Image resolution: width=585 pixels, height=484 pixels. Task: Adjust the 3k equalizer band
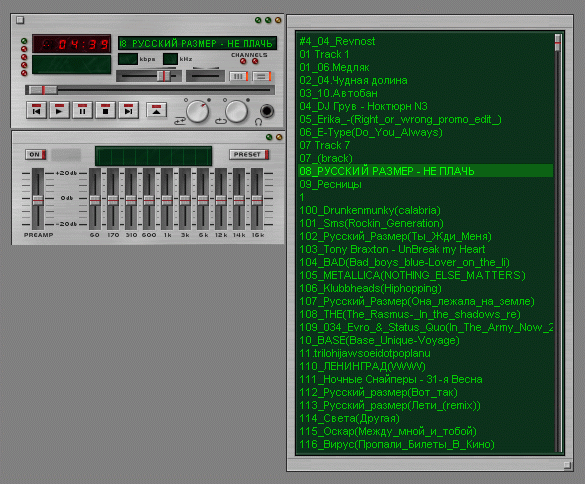click(x=185, y=199)
